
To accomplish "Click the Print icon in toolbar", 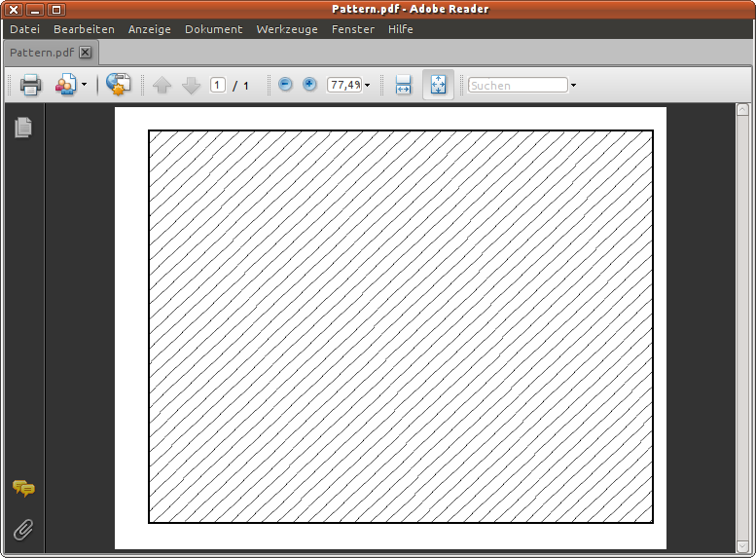I will coord(30,86).
